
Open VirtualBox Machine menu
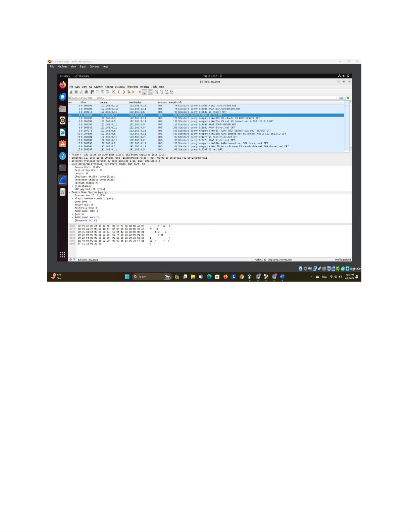[62, 66]
